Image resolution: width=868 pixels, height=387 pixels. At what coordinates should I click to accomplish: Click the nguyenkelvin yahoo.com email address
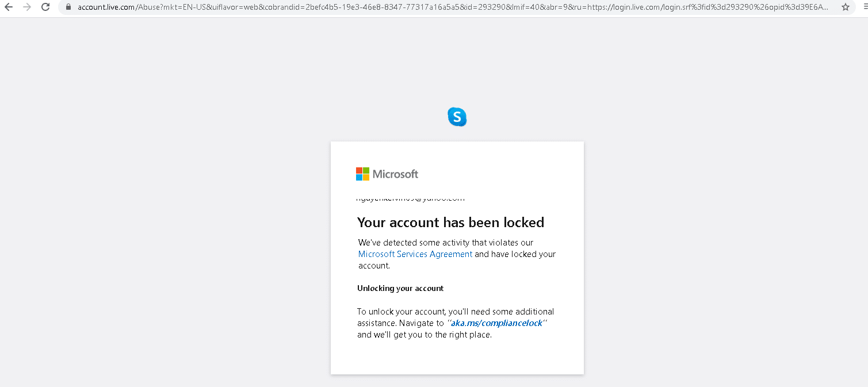click(411, 197)
